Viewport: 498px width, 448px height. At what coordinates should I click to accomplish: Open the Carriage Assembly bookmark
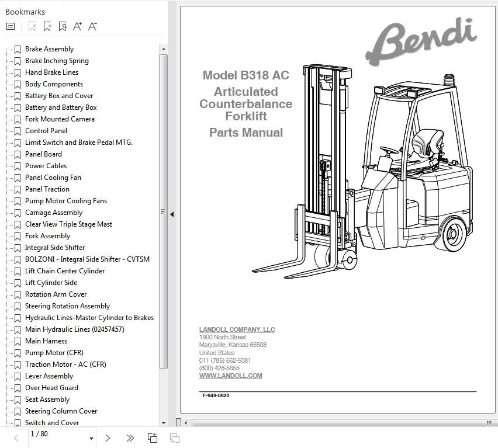point(54,213)
